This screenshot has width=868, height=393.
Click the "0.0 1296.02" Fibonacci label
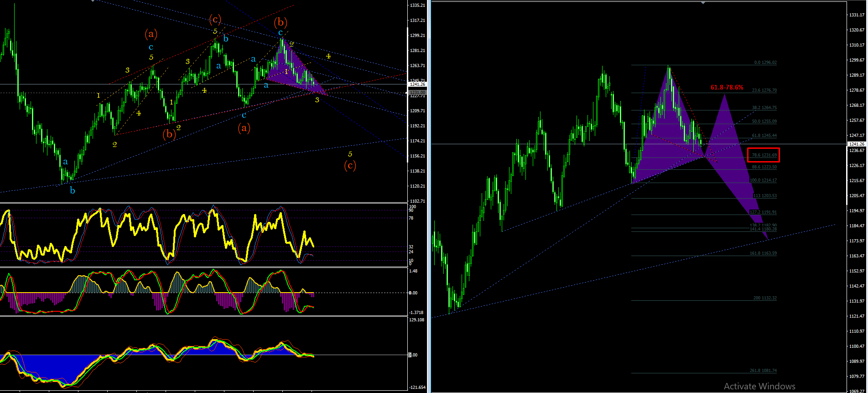765,63
